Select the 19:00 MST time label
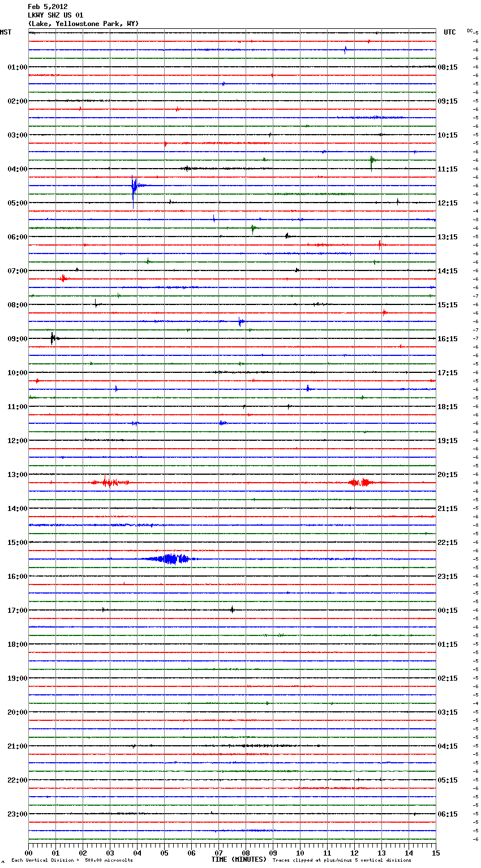The image size is (481, 868). 17,678
